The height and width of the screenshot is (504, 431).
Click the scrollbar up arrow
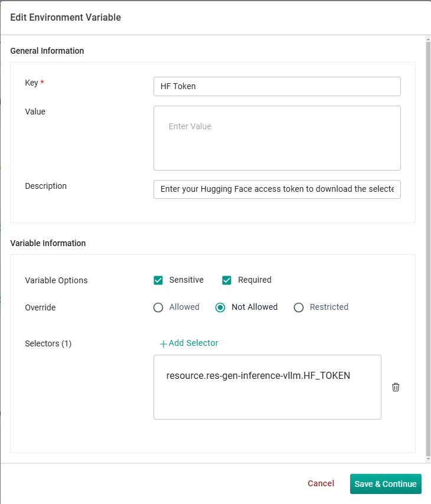point(428,40)
